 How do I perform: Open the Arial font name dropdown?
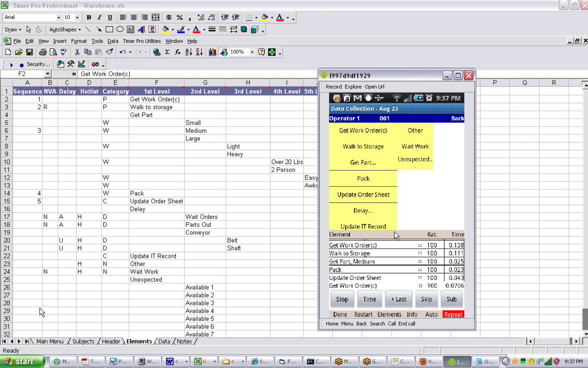(59, 18)
